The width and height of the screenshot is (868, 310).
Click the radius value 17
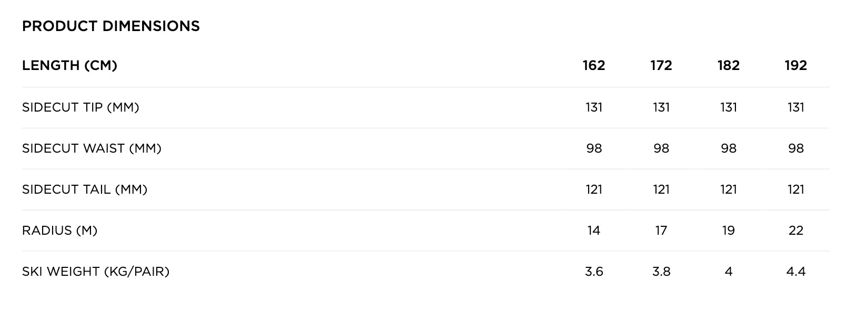tap(661, 231)
